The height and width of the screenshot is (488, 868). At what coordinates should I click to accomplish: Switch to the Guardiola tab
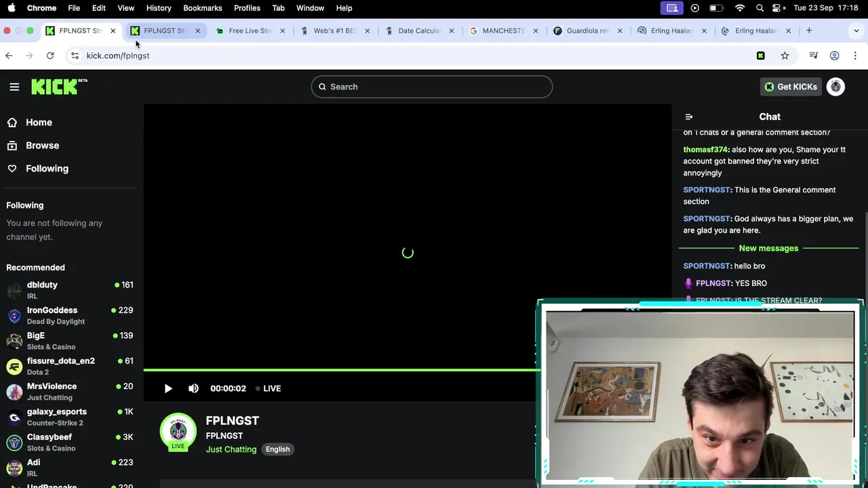click(x=587, y=30)
